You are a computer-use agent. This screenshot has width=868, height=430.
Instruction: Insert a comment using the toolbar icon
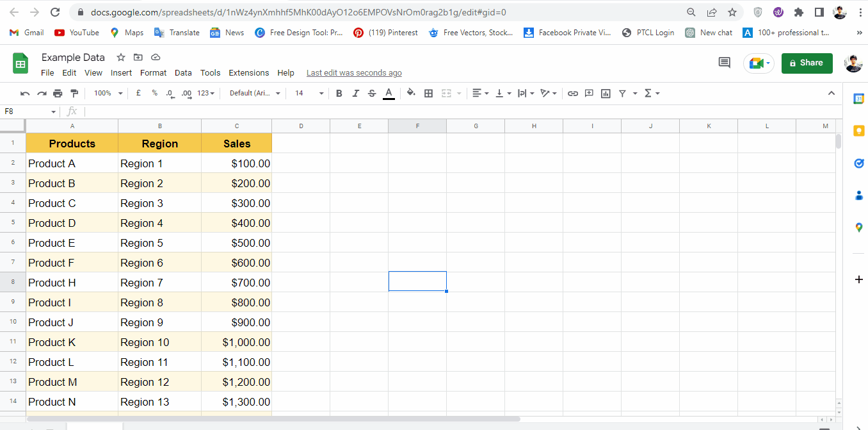point(588,93)
